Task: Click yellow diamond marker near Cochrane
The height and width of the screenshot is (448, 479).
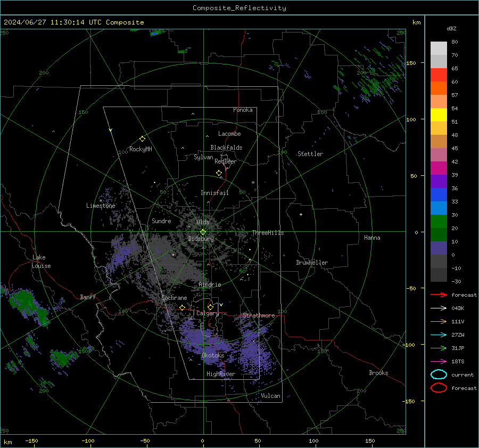Action: [182, 307]
